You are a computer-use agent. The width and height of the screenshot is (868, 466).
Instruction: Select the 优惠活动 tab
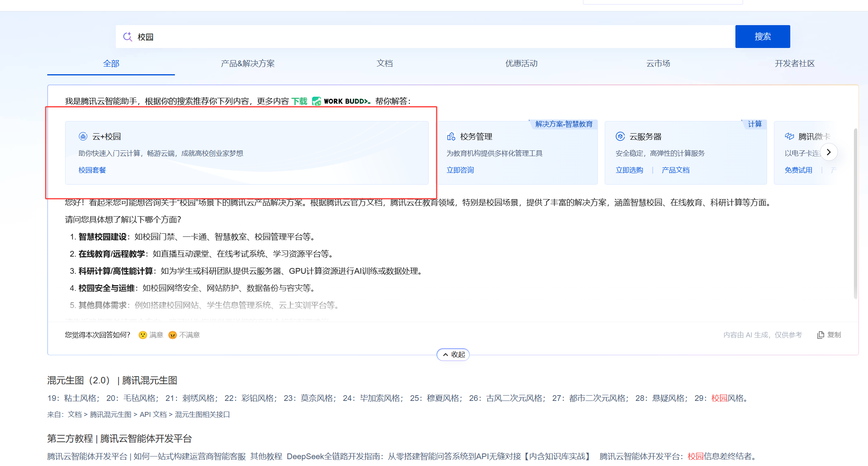(x=521, y=64)
